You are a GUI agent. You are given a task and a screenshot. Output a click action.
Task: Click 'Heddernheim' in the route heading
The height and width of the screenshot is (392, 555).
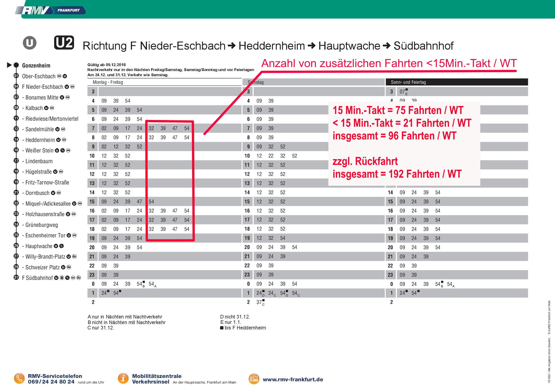272,46
